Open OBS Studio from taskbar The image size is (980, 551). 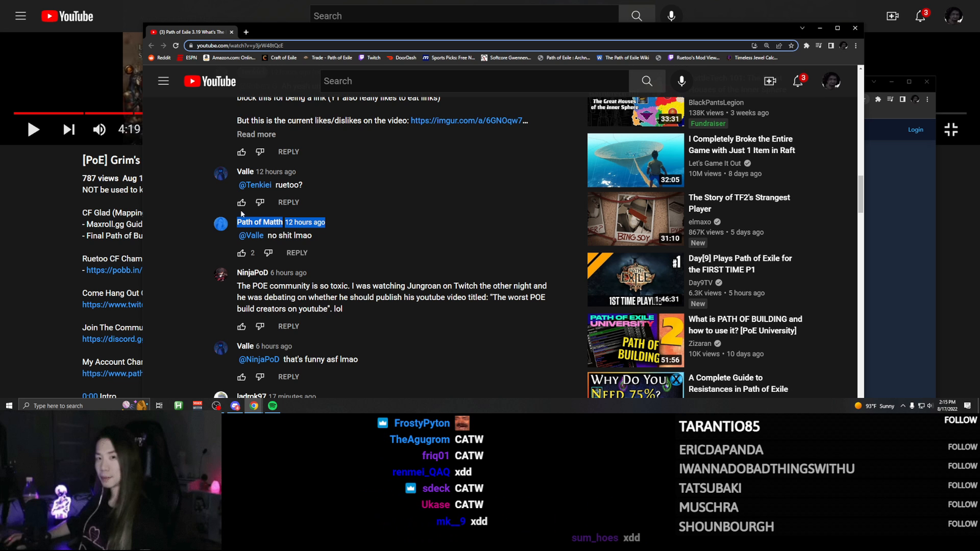click(x=216, y=405)
